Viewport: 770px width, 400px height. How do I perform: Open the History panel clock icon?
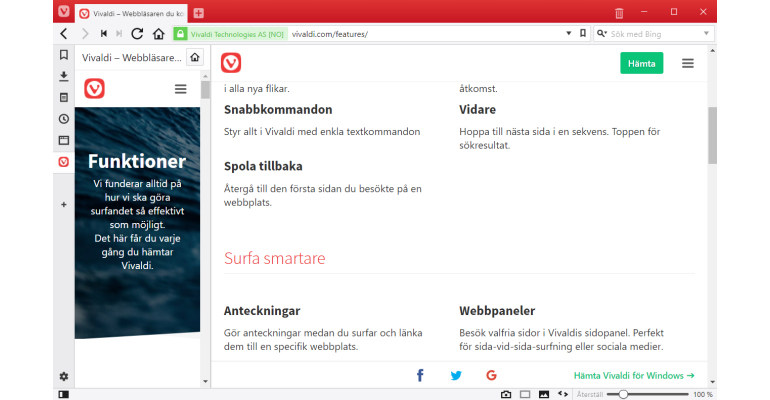click(64, 119)
